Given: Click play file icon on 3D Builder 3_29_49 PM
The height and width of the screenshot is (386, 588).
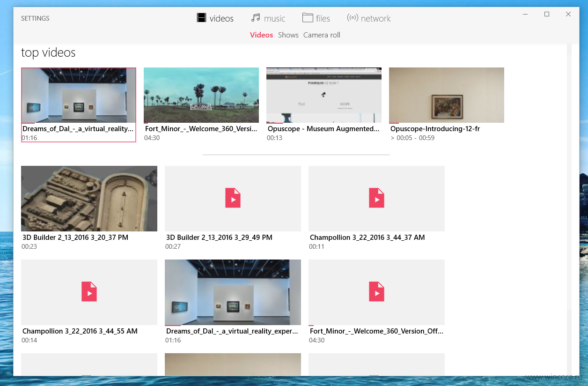Looking at the screenshot, I should click(x=233, y=198).
